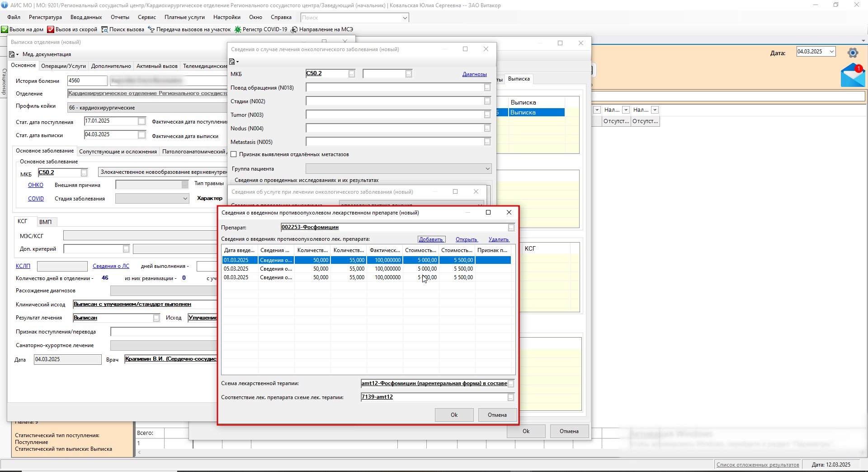
Task: Click the blue gear settings icon near date
Action: tap(853, 53)
